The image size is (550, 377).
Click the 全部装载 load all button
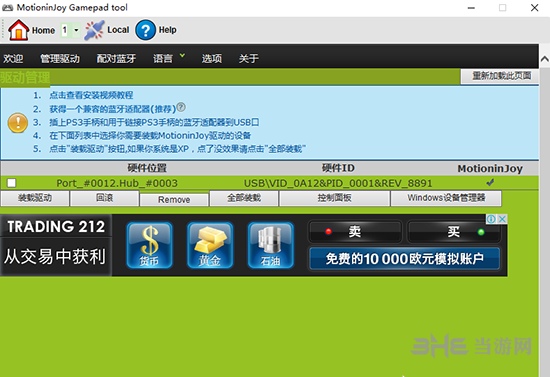[244, 198]
